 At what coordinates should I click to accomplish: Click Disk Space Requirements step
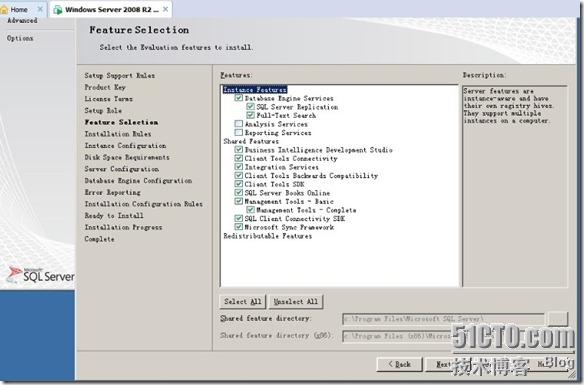(127, 158)
